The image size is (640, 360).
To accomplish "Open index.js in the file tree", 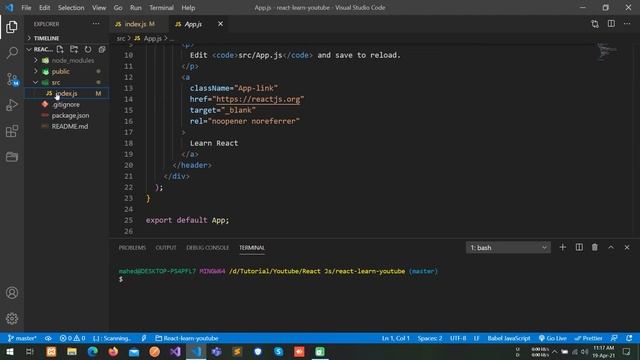I will [67, 93].
